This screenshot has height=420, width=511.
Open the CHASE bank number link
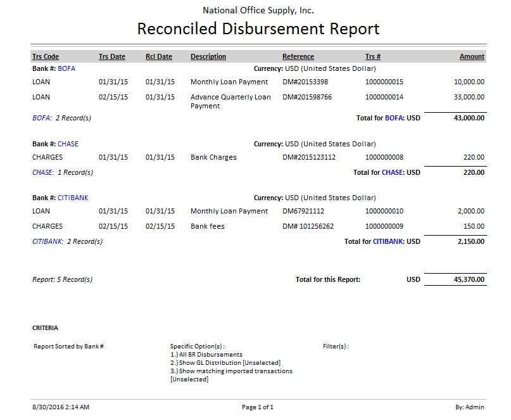[68, 144]
